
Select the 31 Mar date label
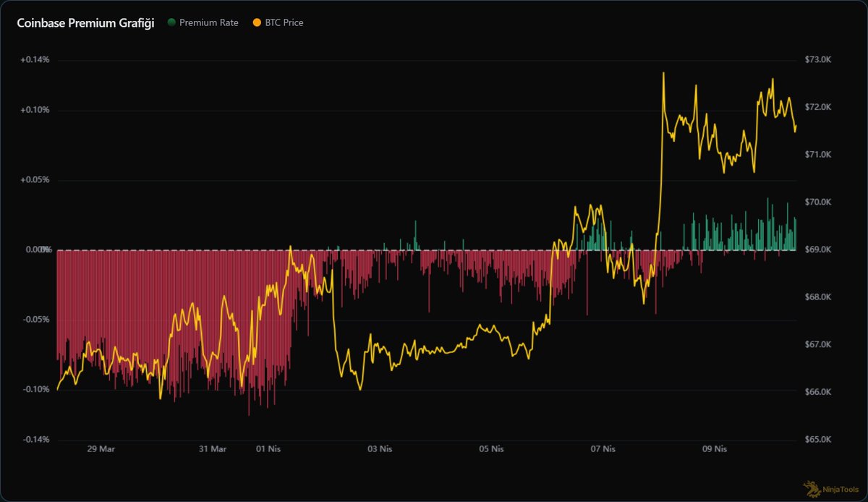[213, 449]
